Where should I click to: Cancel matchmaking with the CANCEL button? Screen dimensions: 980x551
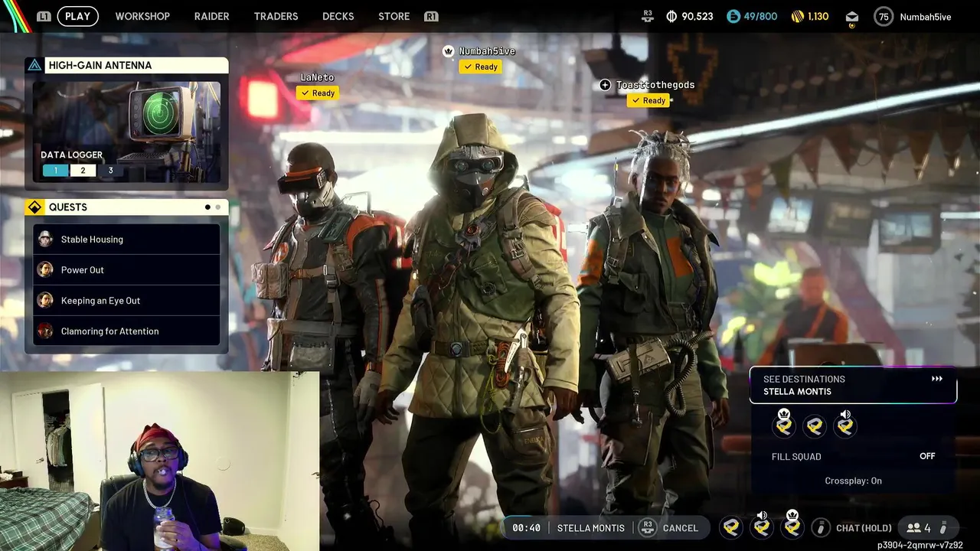[680, 528]
